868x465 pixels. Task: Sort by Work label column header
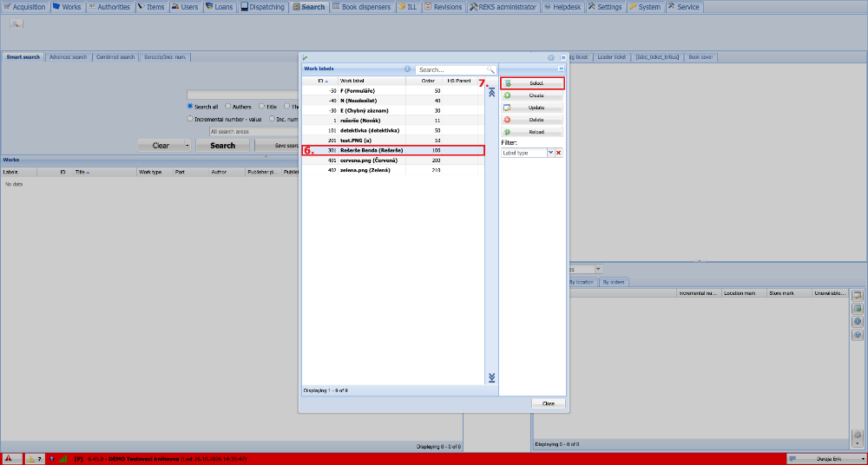click(x=372, y=81)
